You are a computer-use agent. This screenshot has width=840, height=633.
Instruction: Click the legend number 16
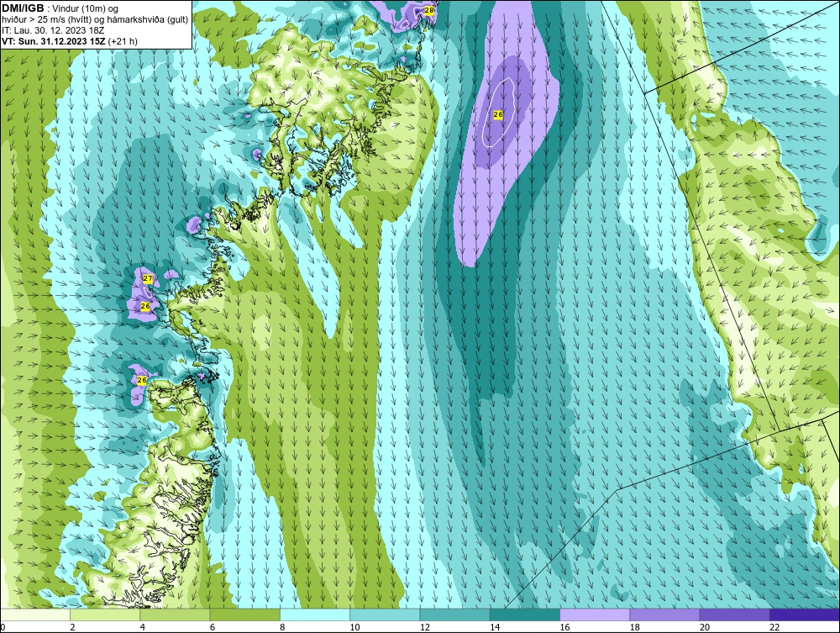564,627
